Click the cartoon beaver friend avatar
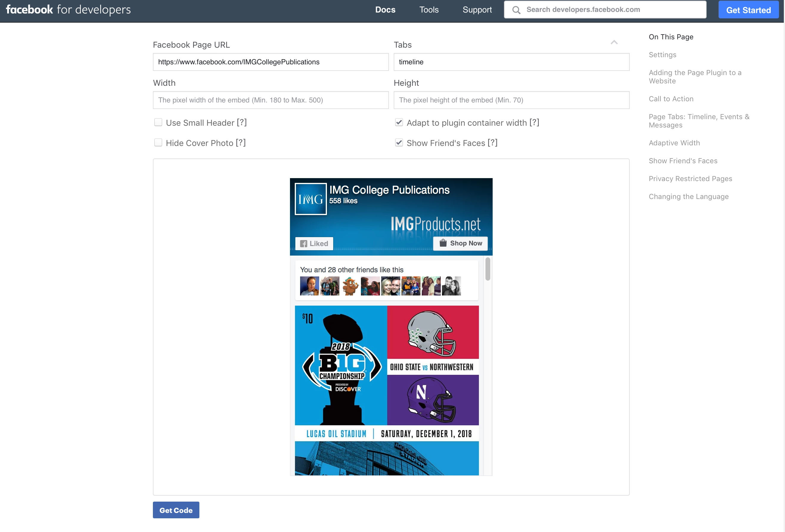 click(350, 286)
